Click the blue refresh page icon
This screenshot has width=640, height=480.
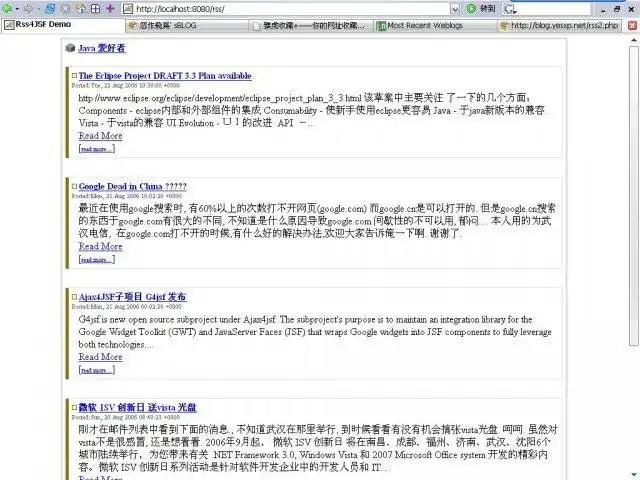point(51,8)
